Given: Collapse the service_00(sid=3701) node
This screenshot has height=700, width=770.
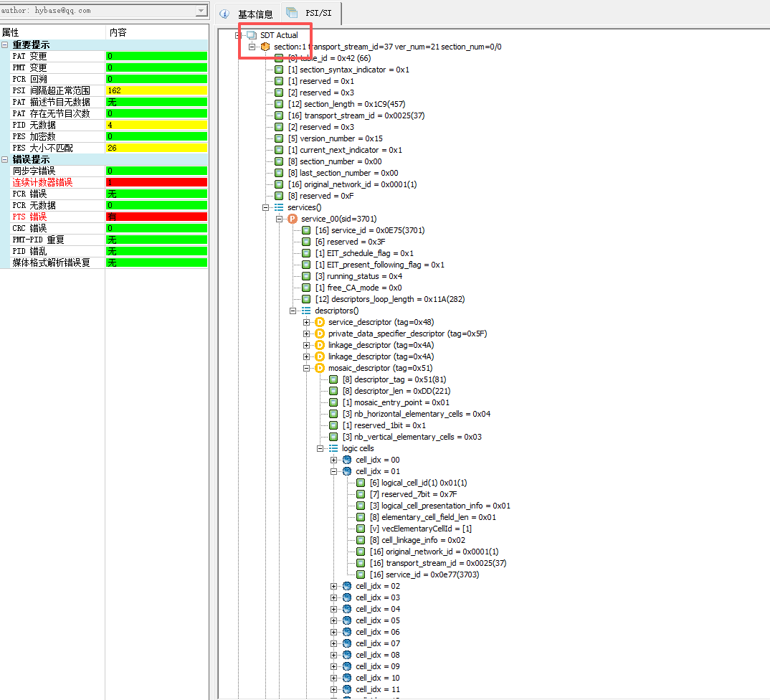Looking at the screenshot, I should point(279,219).
